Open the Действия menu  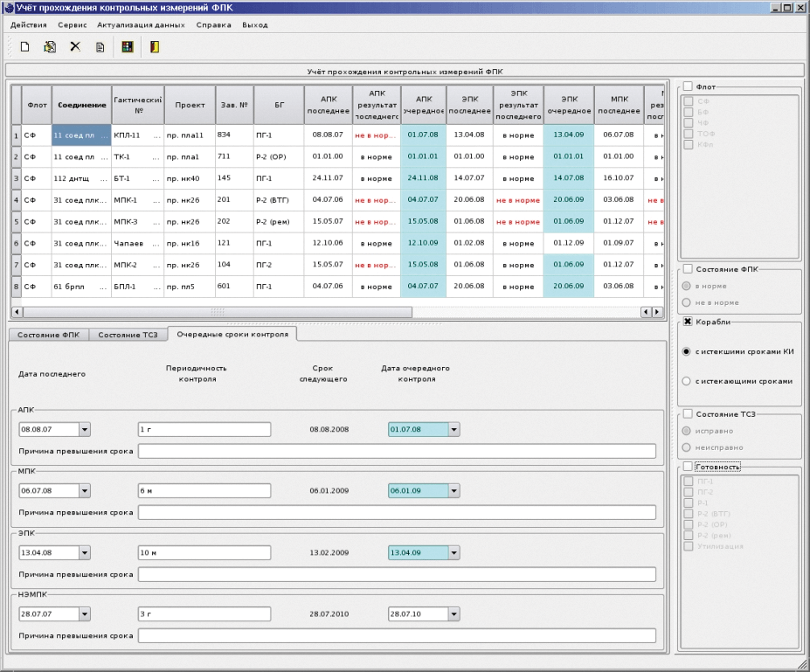29,24
